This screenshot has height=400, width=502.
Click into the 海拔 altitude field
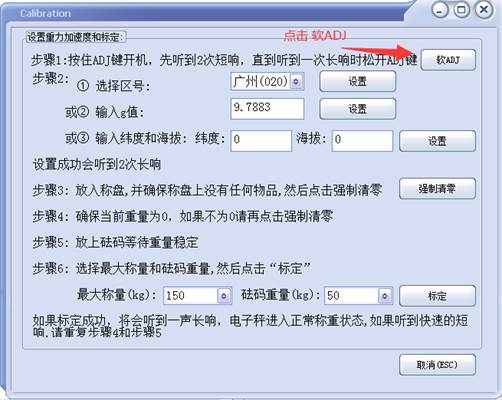click(x=362, y=140)
